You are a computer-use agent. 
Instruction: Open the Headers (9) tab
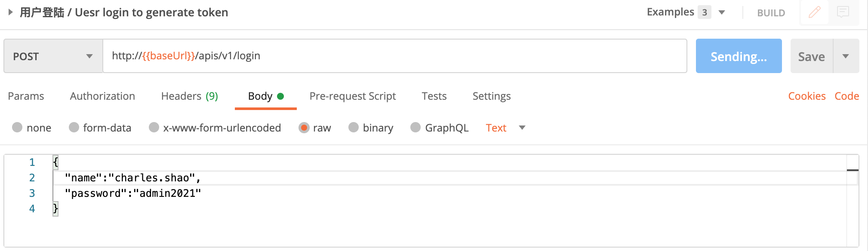(x=189, y=96)
